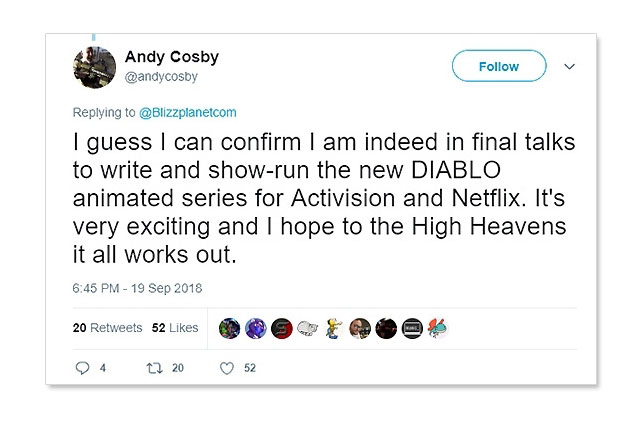This screenshot has height=423, width=640.
Task: Open the tweet options chevron menu
Action: (x=569, y=66)
